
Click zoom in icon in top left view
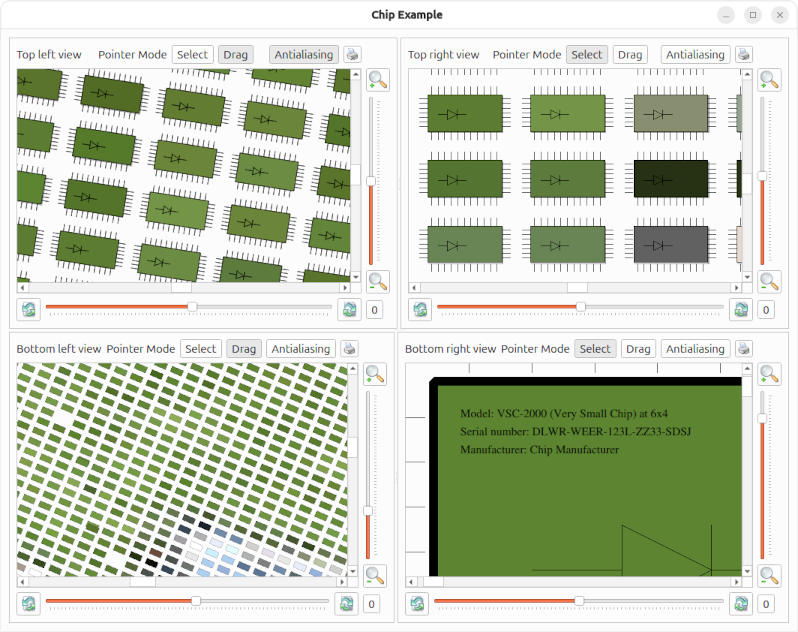tap(377, 80)
